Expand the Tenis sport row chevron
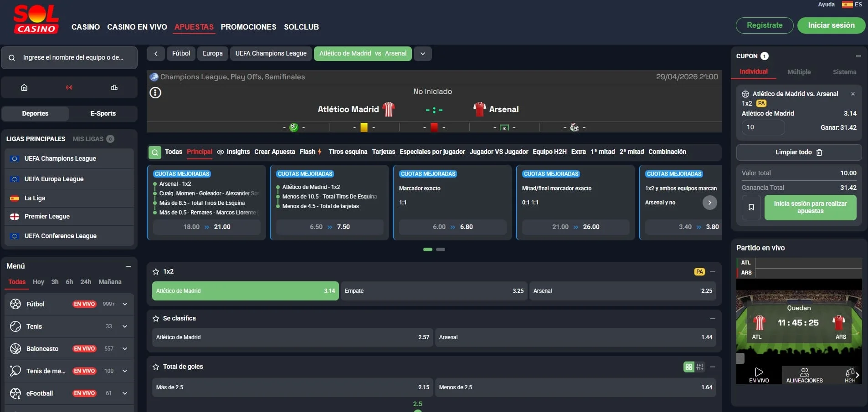The image size is (868, 412). coord(125,326)
